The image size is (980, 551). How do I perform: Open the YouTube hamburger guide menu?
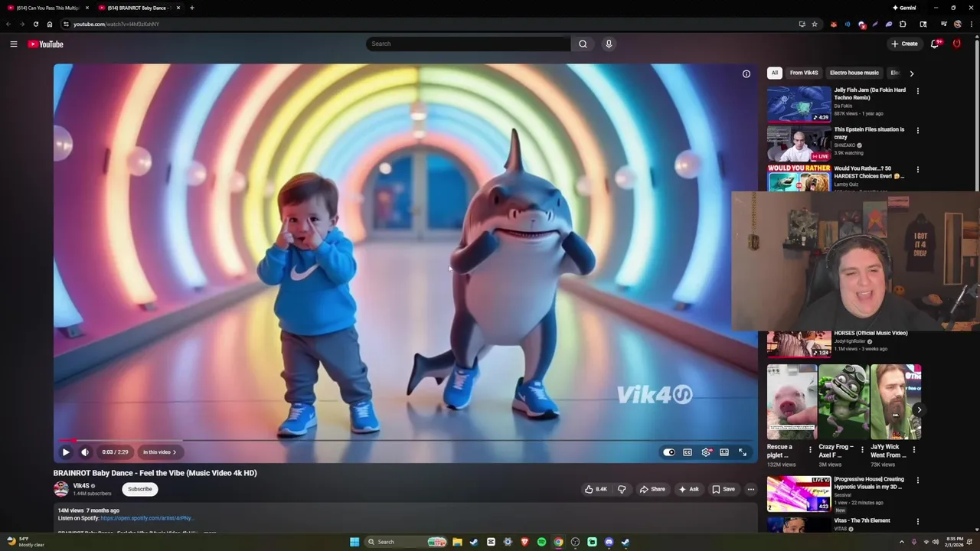(14, 44)
